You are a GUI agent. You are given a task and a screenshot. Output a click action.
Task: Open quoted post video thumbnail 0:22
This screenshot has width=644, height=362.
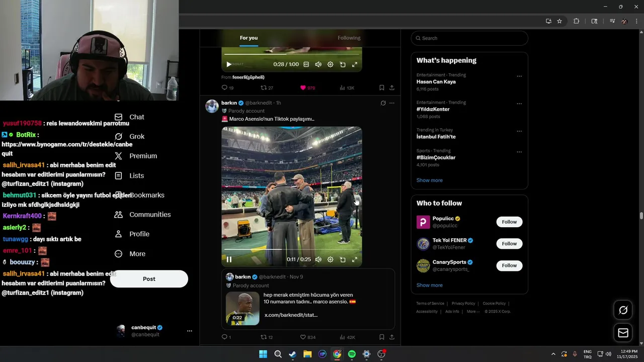(x=243, y=308)
